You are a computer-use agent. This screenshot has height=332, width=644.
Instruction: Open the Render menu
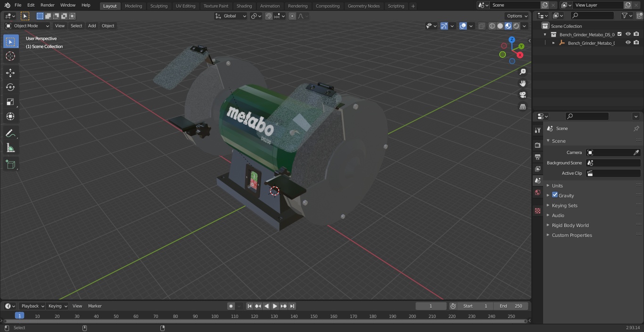[48, 5]
